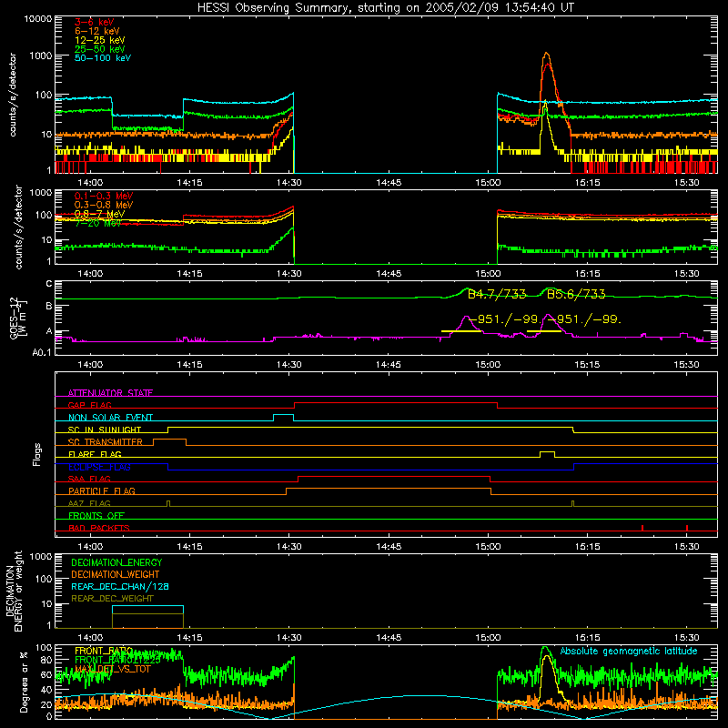Click the B4.7/733 GOES flare annotation
The image size is (728, 728).
pos(497,294)
